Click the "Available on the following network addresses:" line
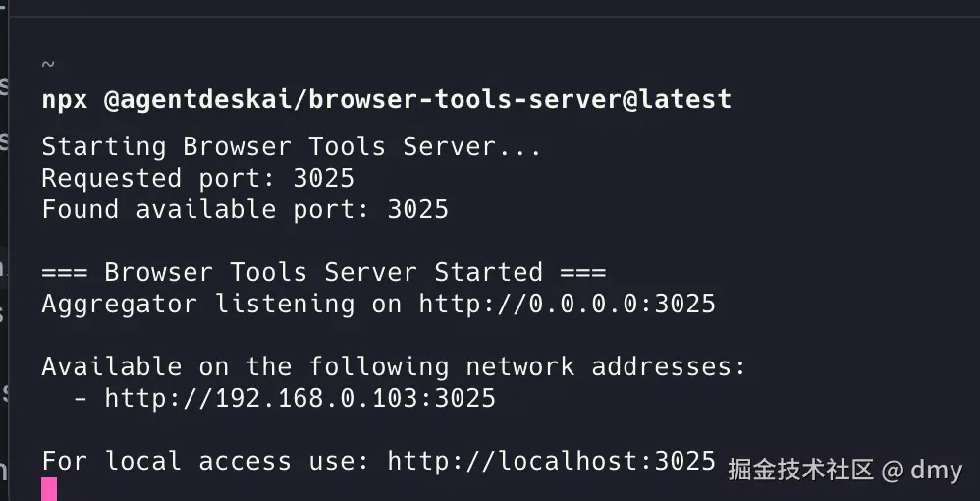The height and width of the screenshot is (501, 980). pos(394,366)
